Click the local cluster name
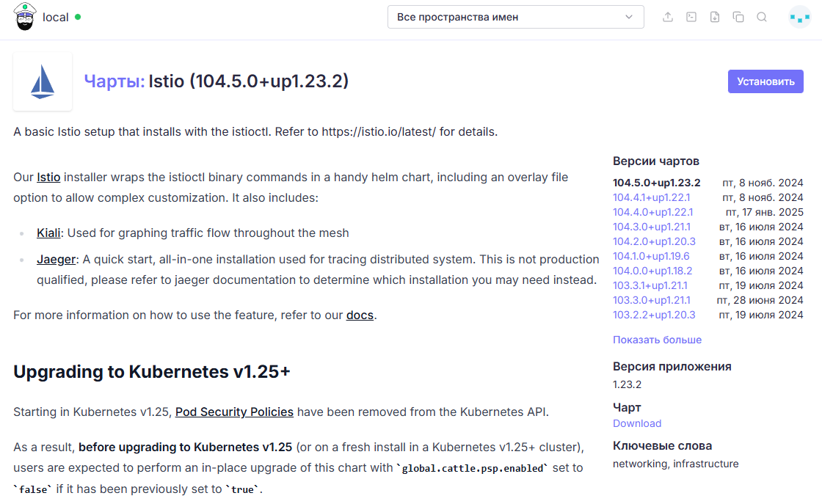Image resolution: width=822 pixels, height=504 pixels. pyautogui.click(x=56, y=18)
